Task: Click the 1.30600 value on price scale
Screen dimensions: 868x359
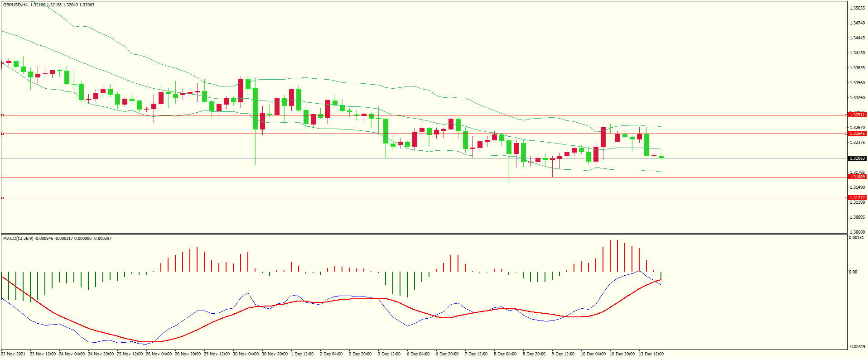Action: tap(858, 232)
